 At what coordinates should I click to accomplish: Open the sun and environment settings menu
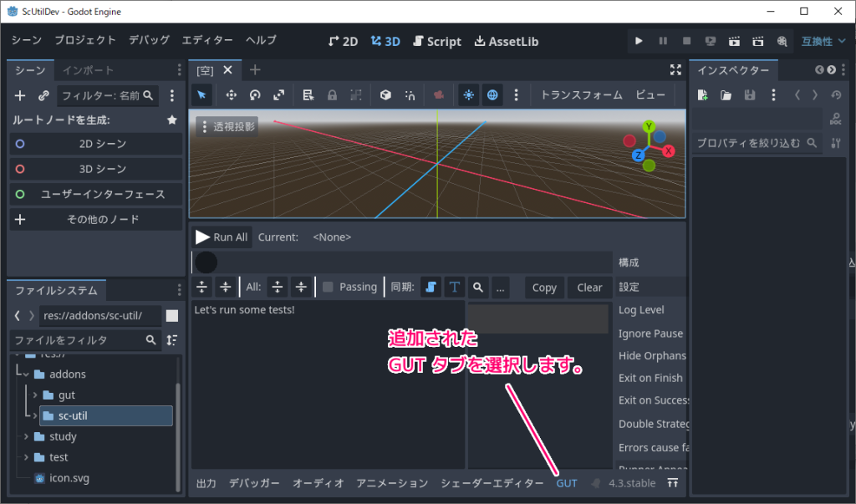pyautogui.click(x=516, y=95)
